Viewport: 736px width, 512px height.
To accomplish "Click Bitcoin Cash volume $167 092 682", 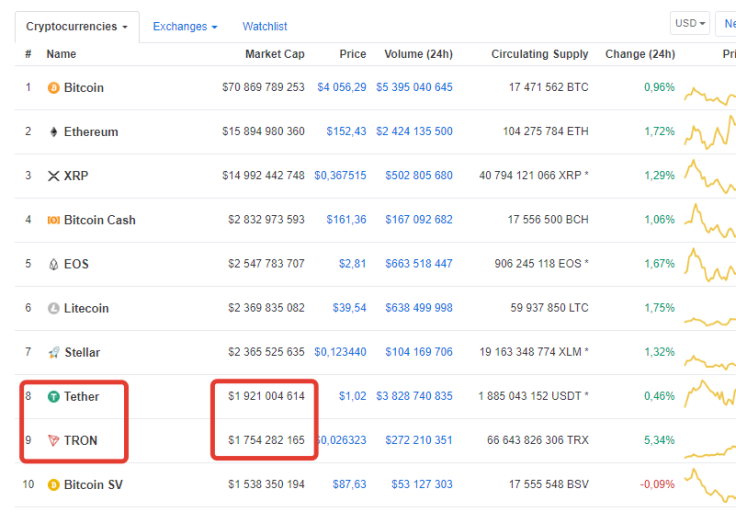I will click(419, 220).
